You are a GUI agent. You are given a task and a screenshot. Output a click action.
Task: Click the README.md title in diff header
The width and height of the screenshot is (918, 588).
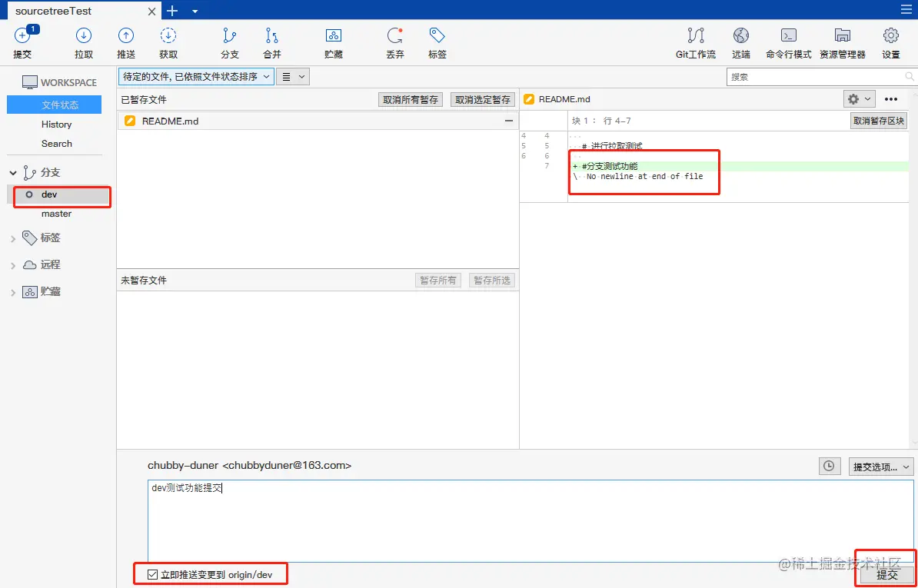564,99
